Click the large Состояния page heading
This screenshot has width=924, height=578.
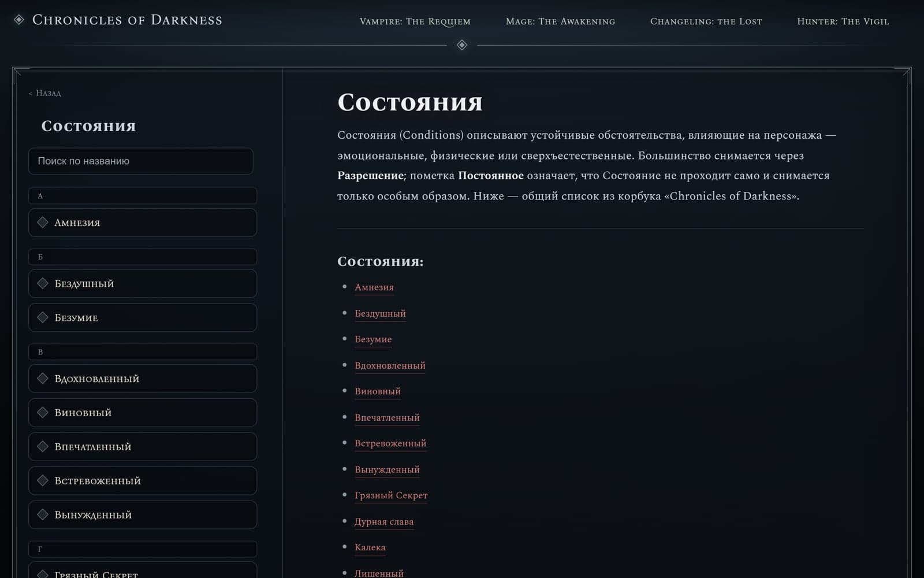[410, 102]
